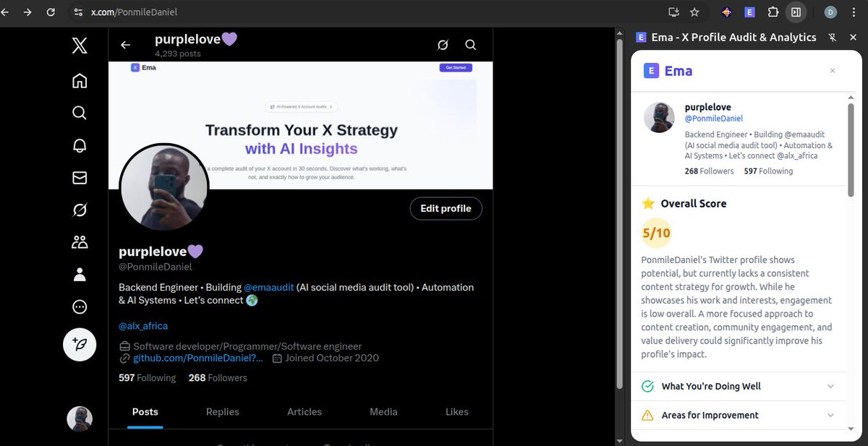Click the X logo at sidebar top
The width and height of the screenshot is (868, 446).
(79, 45)
